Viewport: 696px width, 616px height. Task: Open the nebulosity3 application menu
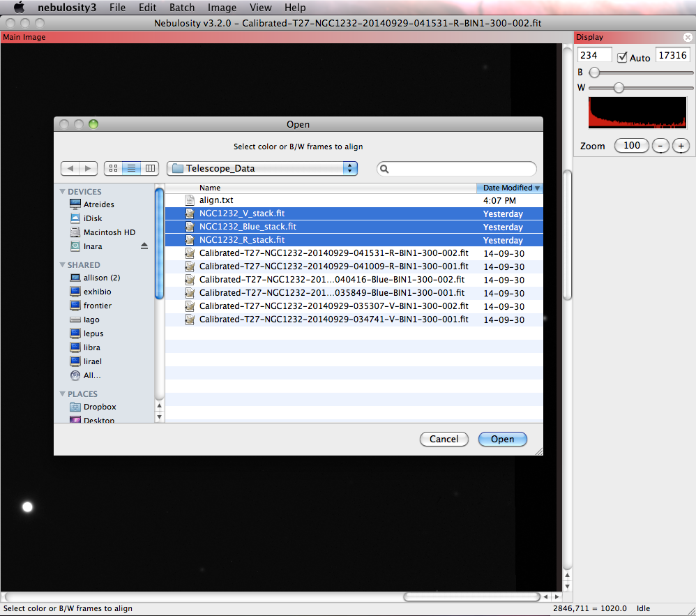tap(66, 8)
